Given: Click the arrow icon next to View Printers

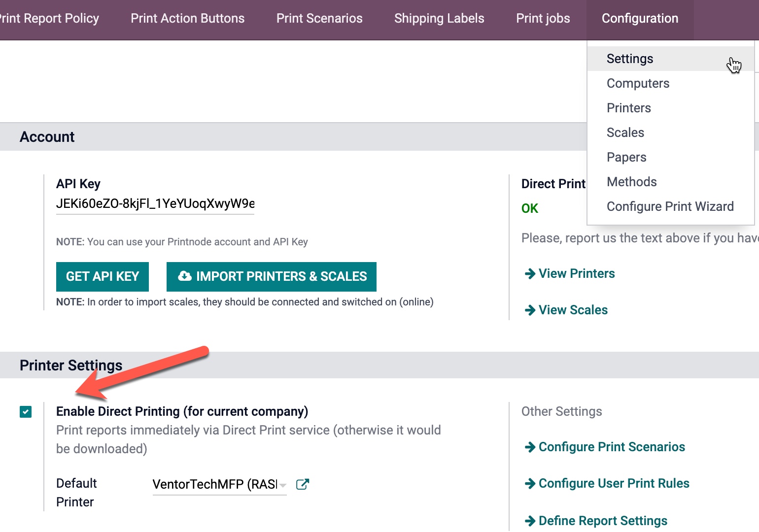Looking at the screenshot, I should tap(530, 273).
